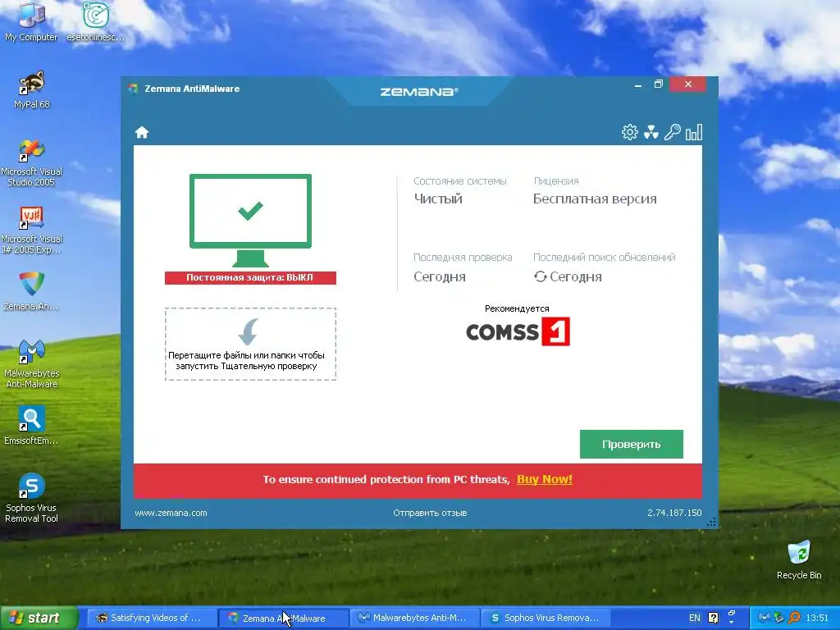Select Malwarebytes Anti-Malware desktop shortcut

point(32,363)
